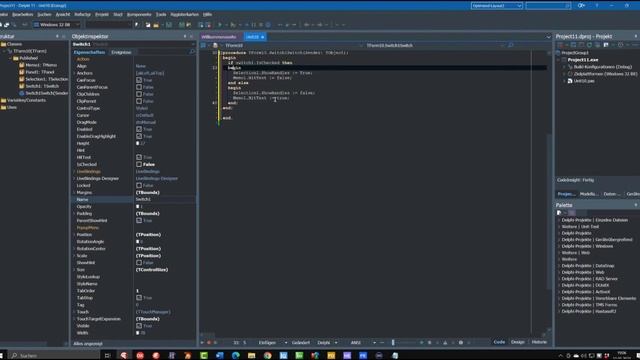Toggle the CanFocus checkbox
Image resolution: width=640 pixels, height=360 pixels.
coord(139,80)
